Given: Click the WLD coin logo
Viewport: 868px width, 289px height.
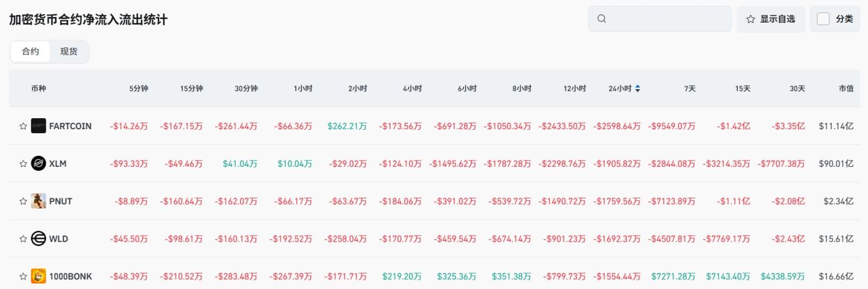Looking at the screenshot, I should tap(38, 239).
